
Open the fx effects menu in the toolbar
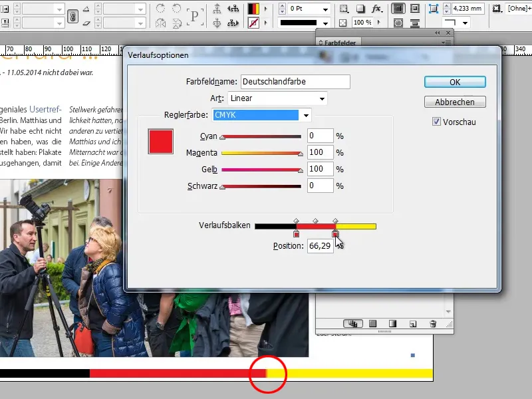pos(375,7)
